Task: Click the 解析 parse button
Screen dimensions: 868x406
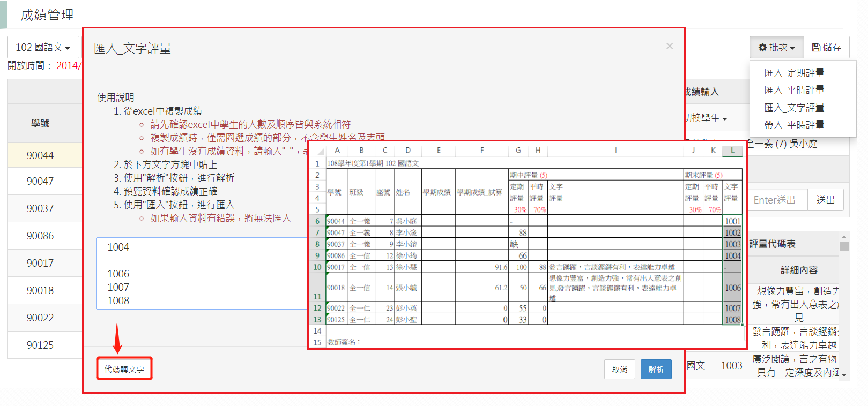Action: 656,369
